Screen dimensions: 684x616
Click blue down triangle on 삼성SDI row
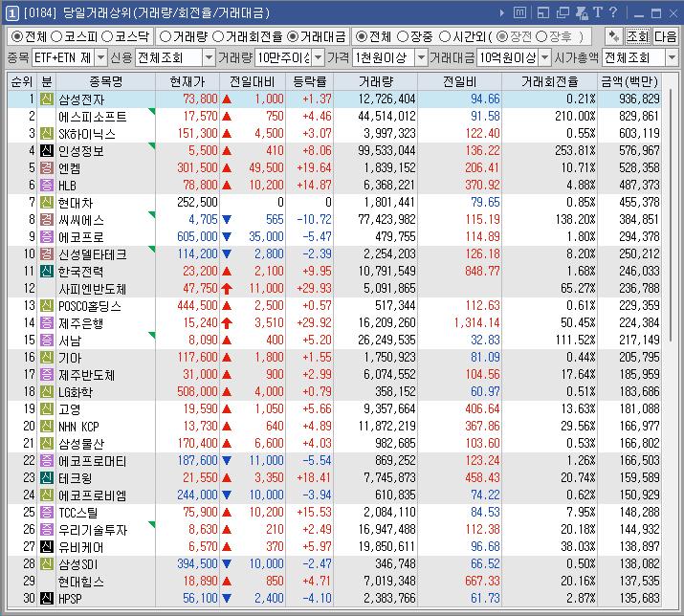tap(227, 563)
